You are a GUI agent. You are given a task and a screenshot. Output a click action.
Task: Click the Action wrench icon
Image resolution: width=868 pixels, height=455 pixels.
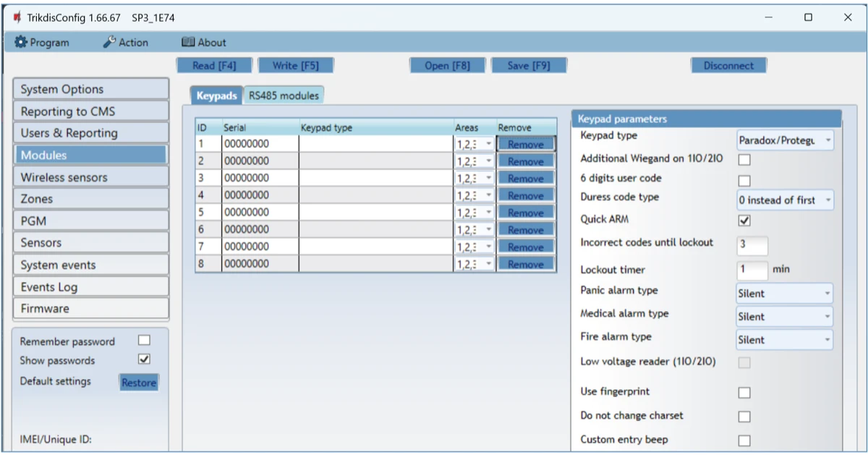[109, 43]
